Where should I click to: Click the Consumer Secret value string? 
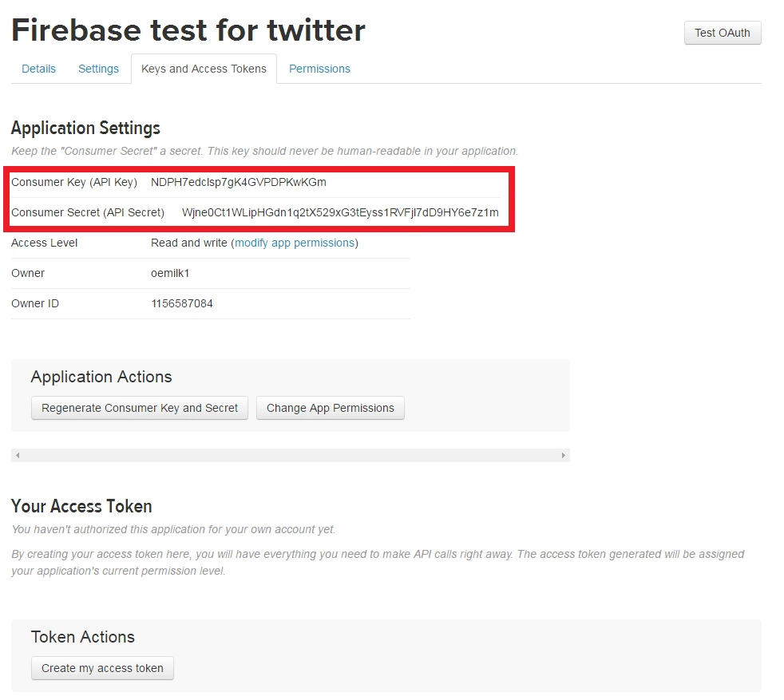coord(340,212)
